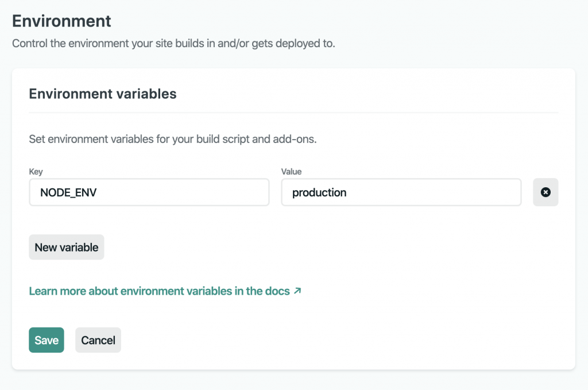The width and height of the screenshot is (588, 390).
Task: Click the Key field label
Action: click(x=36, y=172)
